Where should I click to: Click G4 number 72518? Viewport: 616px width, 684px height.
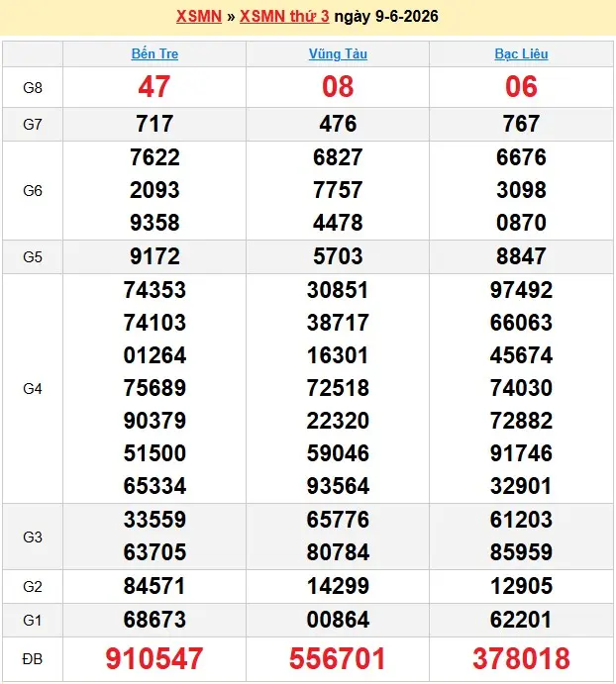point(338,388)
